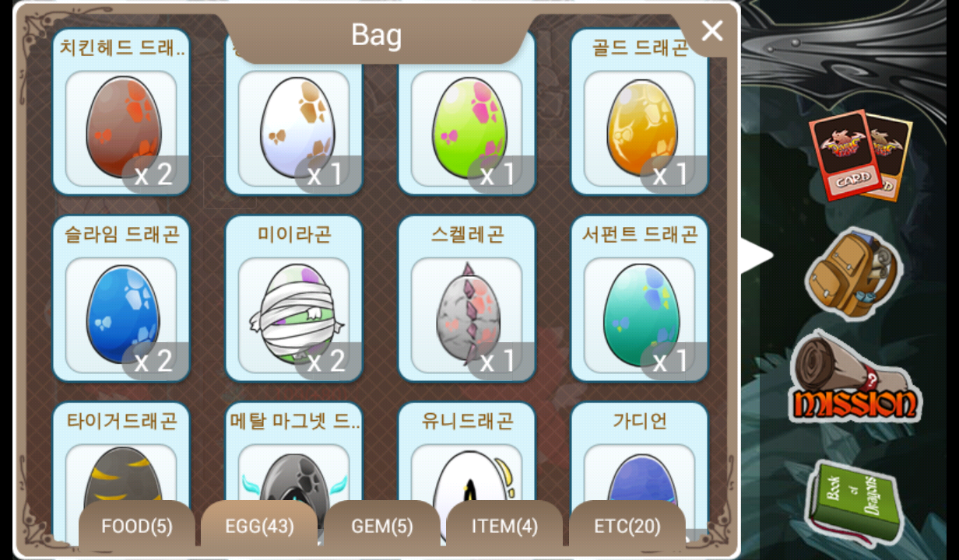
Task: Switch to the GEM(5) tab
Action: [382, 527]
